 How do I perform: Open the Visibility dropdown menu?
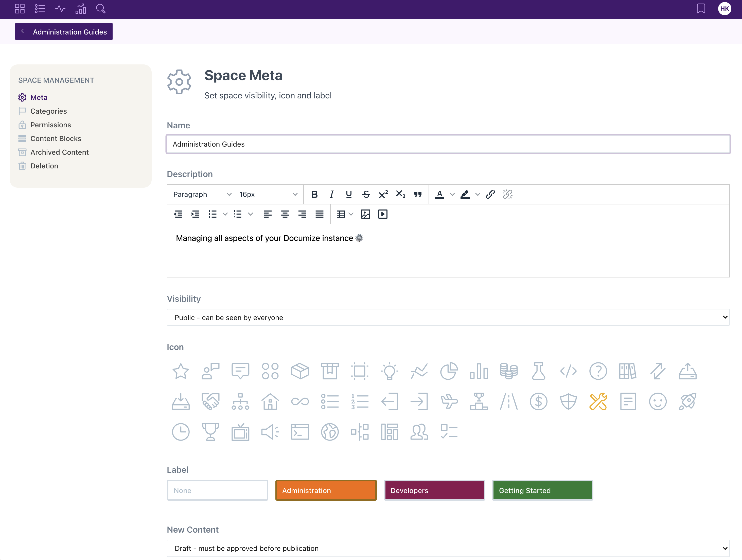(448, 318)
